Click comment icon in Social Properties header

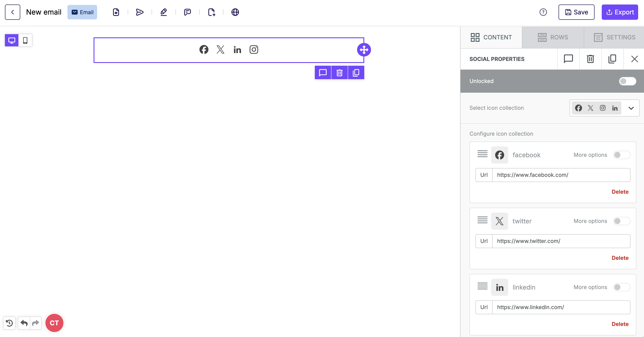point(568,59)
